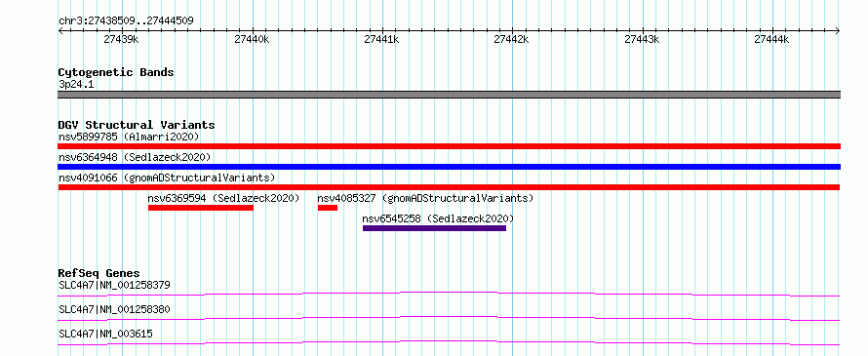Click the short red bar of nsv4085327
Image resolution: width=868 pixels, height=356 pixels.
[328, 208]
